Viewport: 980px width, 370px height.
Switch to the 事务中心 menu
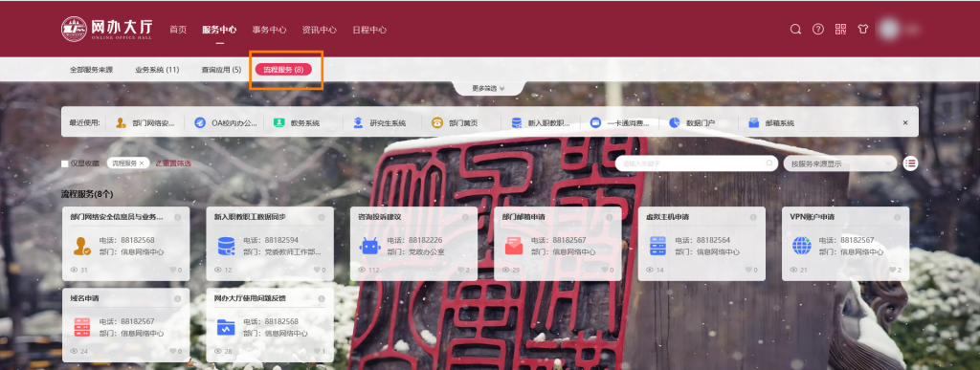point(269,30)
